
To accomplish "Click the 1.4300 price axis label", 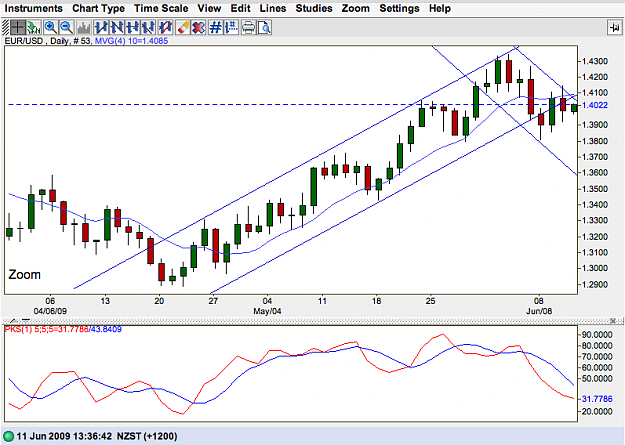I will 595,61.
